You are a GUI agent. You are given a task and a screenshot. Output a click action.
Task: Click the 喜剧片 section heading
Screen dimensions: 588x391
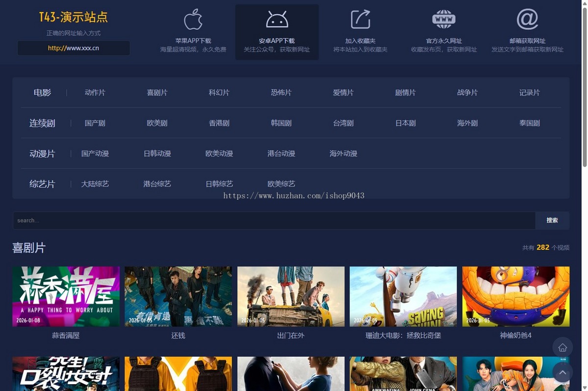[29, 248]
